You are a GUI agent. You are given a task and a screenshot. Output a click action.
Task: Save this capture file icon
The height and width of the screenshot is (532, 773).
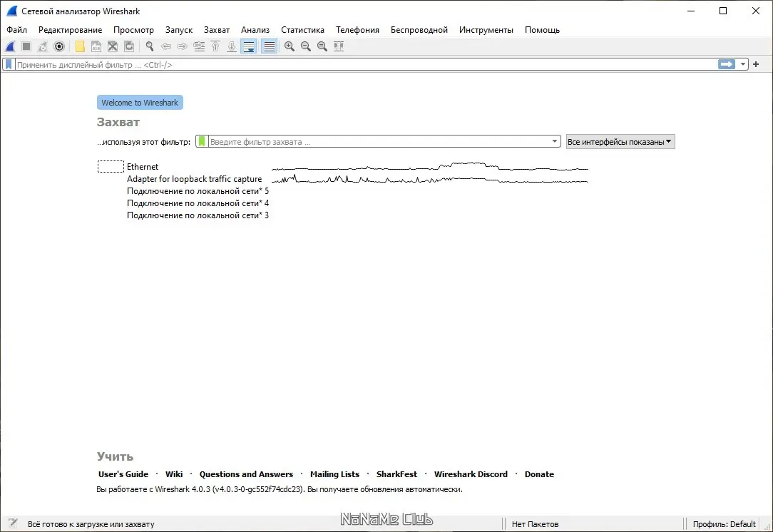pos(96,46)
